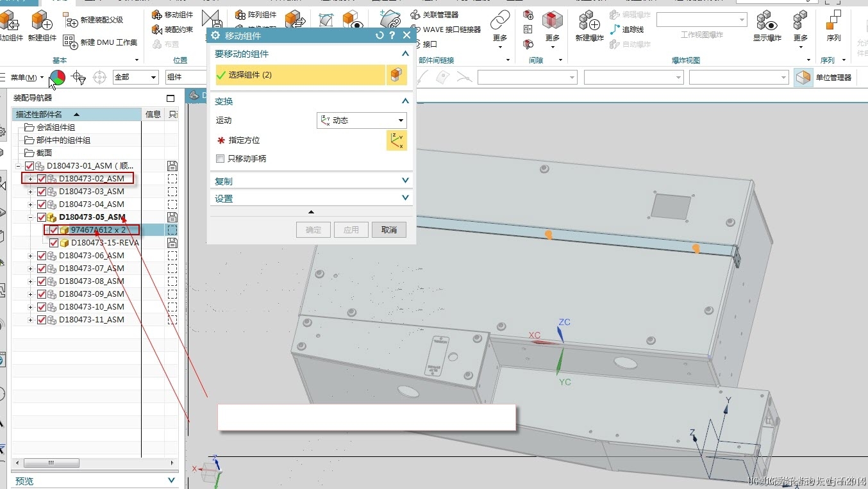
Task: Click the magnifier clearance icon in 间隙 group
Action: tap(528, 44)
